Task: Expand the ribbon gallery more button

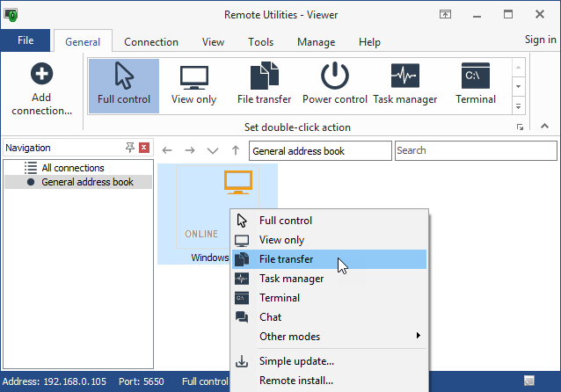Action: coord(519,105)
